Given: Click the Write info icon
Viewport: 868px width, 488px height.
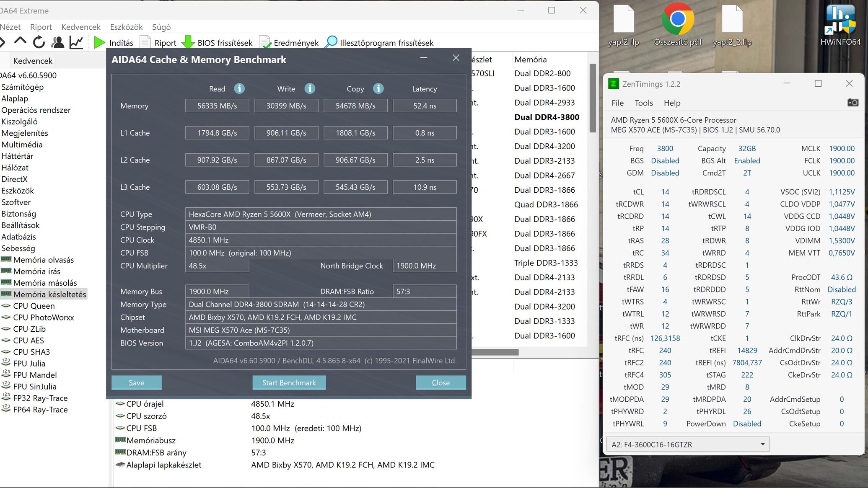Looking at the screenshot, I should pyautogui.click(x=310, y=88).
